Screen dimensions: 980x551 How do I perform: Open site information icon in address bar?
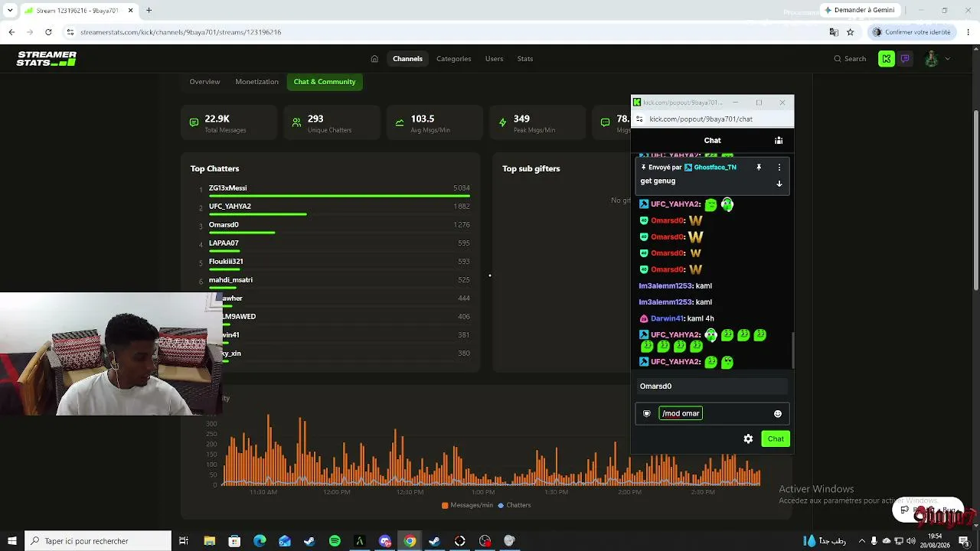[x=70, y=32]
